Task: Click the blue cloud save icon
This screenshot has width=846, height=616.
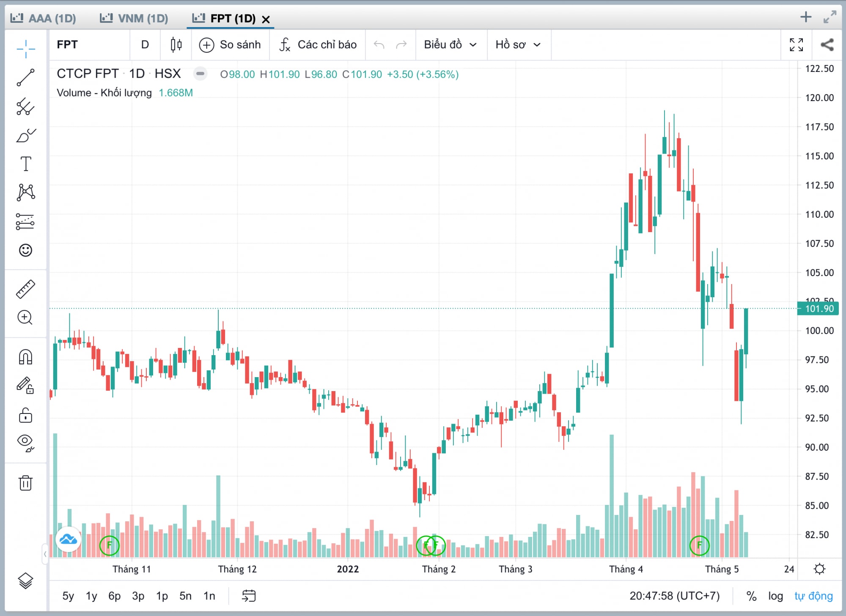Action: point(68,539)
